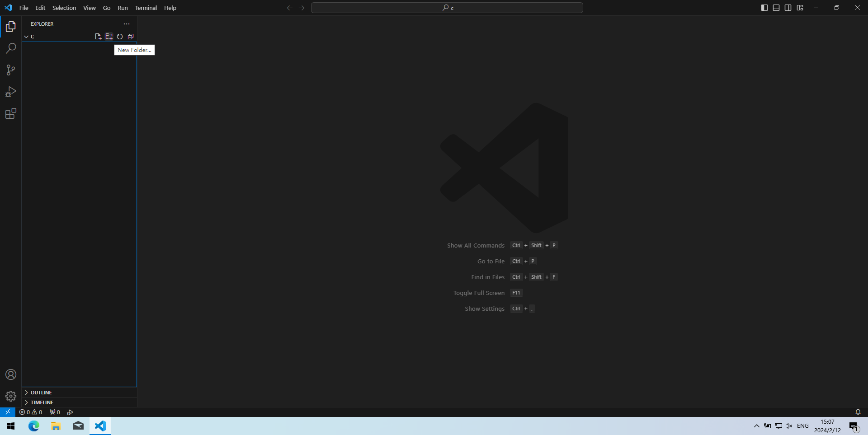Click the ports forwarded status indicator

point(55,412)
